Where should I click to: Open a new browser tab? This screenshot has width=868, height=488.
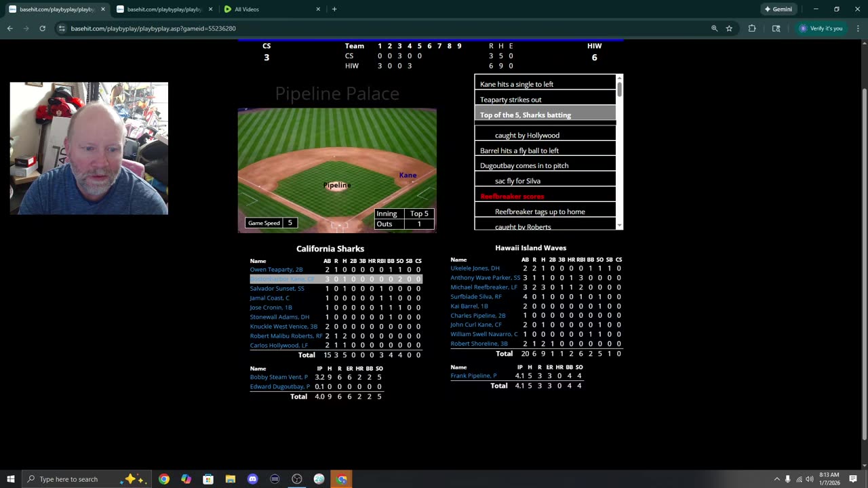[x=334, y=9]
